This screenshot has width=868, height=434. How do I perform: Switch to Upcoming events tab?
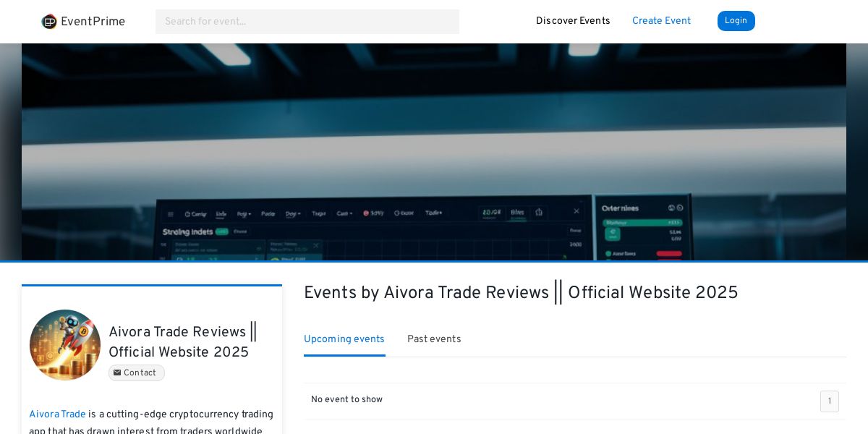click(x=344, y=339)
